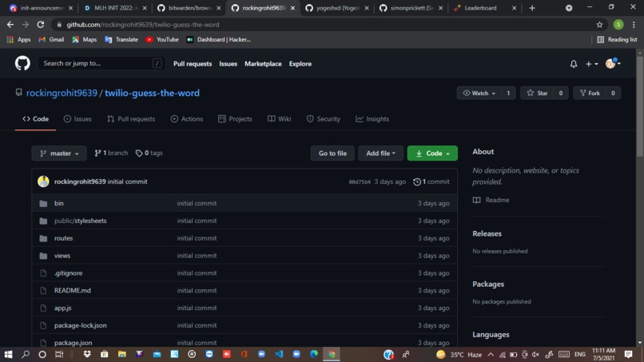The image size is (644, 362).
Task: View the 0 tags link
Action: pyautogui.click(x=149, y=153)
